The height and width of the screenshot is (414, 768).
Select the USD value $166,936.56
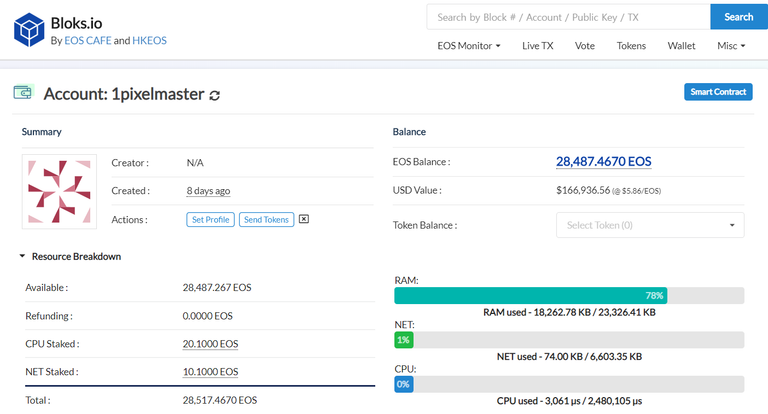583,190
